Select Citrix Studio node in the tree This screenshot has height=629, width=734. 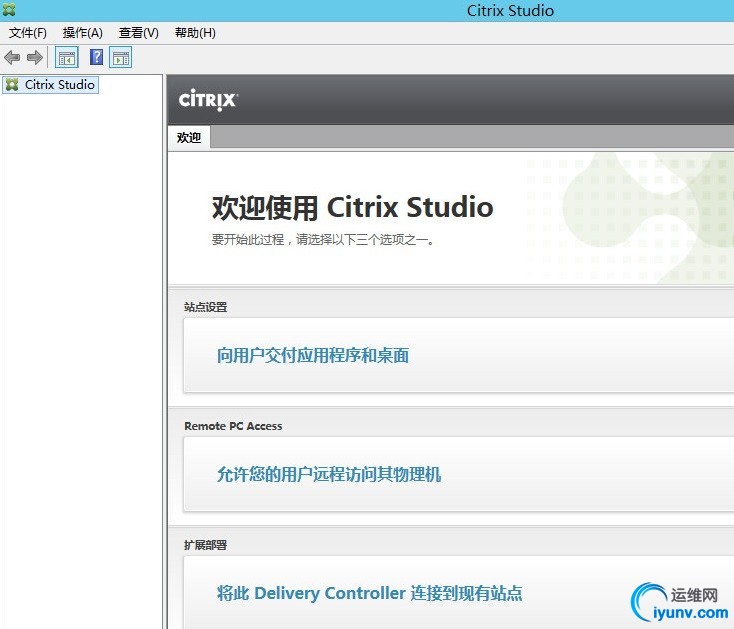[51, 85]
